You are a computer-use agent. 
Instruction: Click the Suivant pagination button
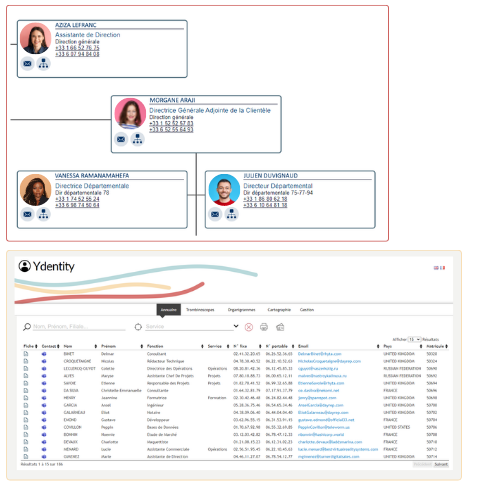tap(441, 464)
